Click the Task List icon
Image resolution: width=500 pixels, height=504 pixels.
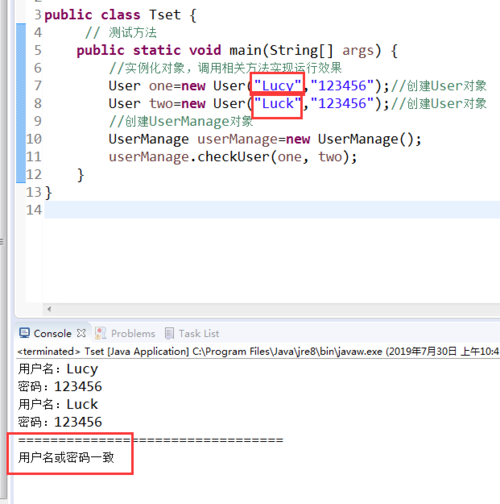pos(170,333)
